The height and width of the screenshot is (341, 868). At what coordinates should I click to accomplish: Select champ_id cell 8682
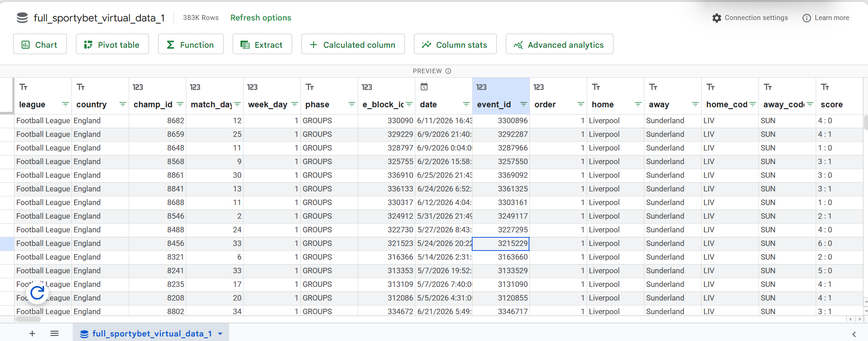coord(157,121)
